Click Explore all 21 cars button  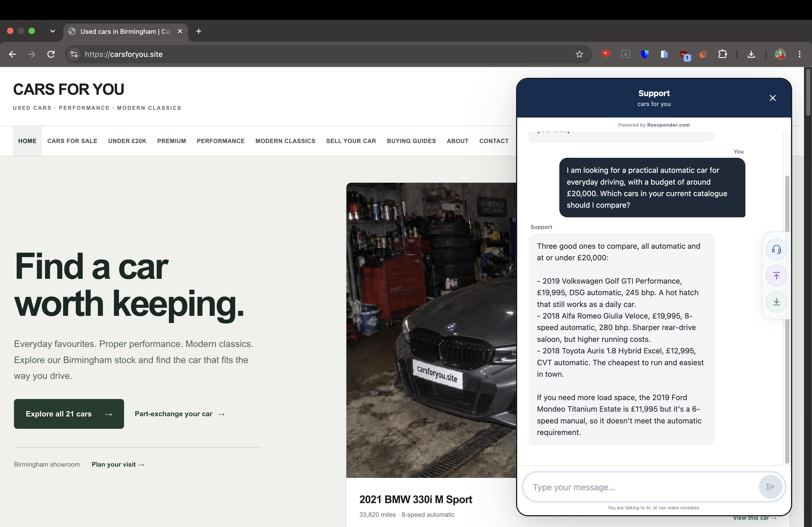point(69,414)
